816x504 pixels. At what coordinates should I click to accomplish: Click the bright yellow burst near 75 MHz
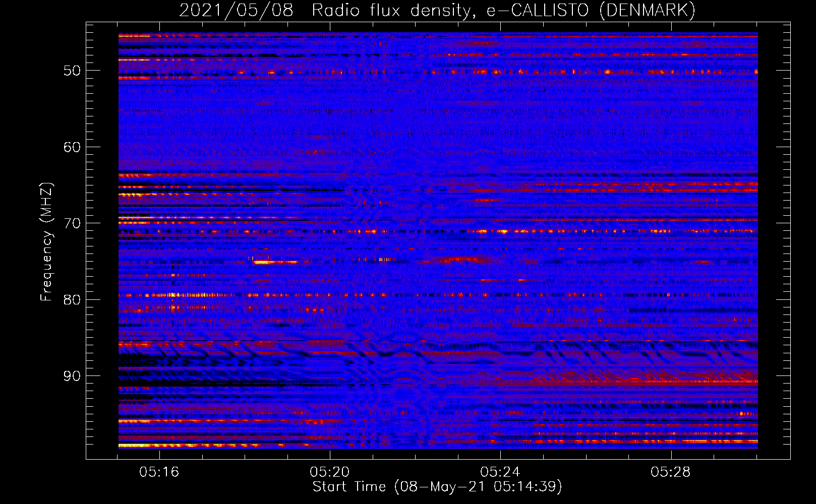[262, 262]
